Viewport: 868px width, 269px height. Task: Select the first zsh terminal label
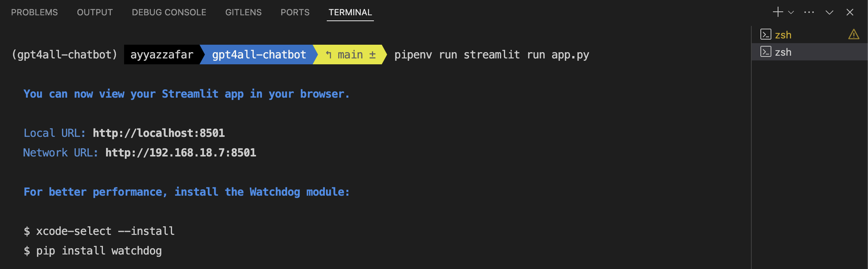[x=783, y=35]
